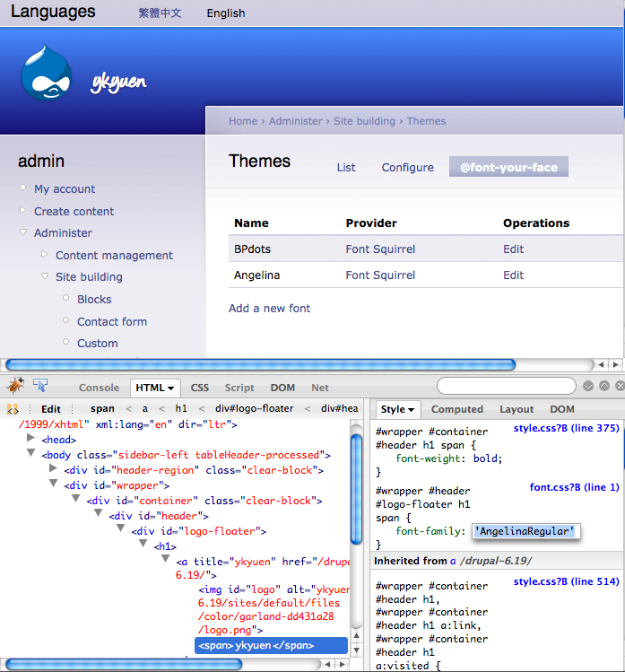Open the HTML tab options dropdown
This screenshot has height=672, width=625.
(x=155, y=388)
